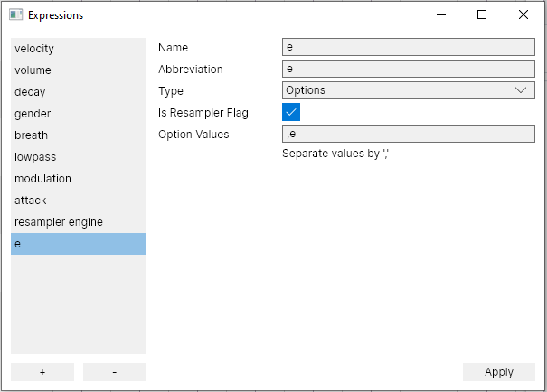The image size is (547, 392).
Task: Select the highlighted e expression
Action: tap(78, 244)
